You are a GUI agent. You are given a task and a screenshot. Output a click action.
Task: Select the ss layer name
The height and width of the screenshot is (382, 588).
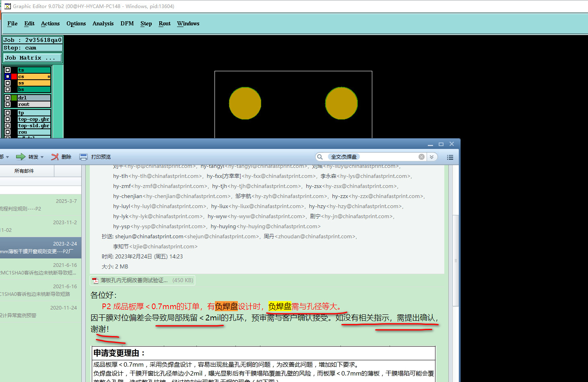click(34, 83)
